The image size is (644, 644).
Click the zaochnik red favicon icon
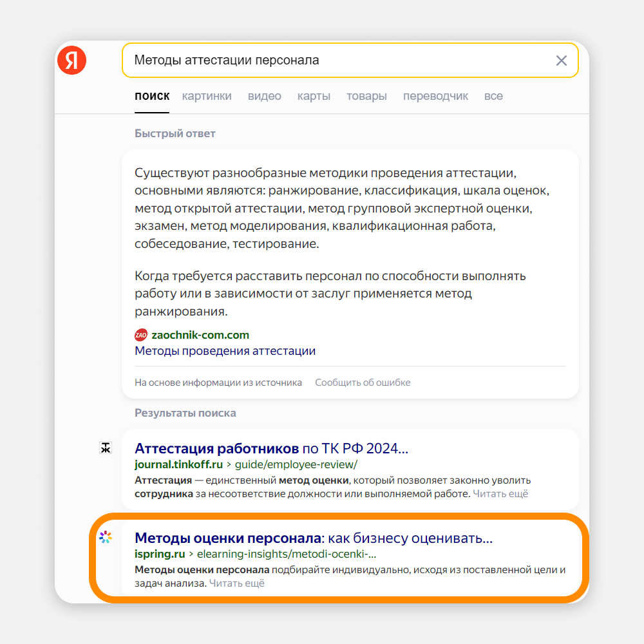(x=141, y=335)
